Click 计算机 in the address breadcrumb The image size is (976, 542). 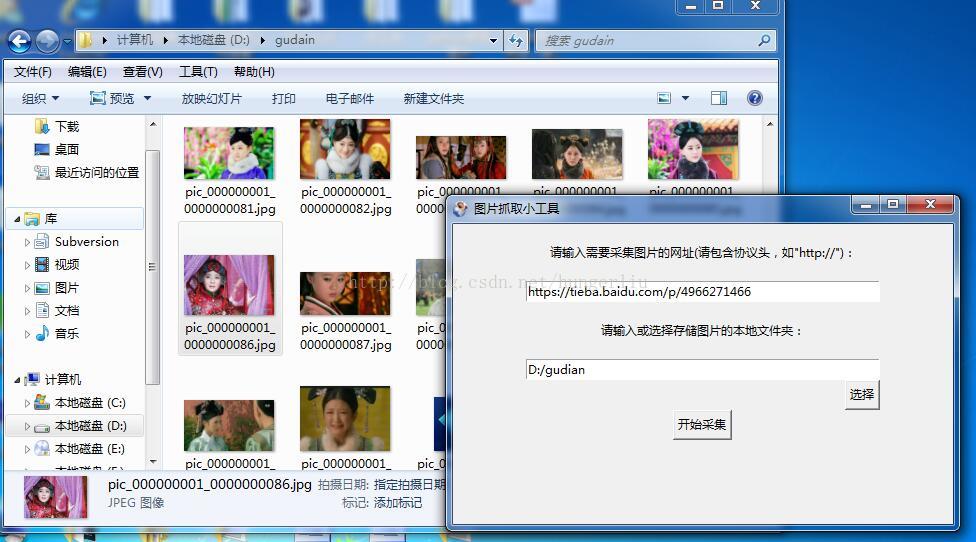(134, 40)
